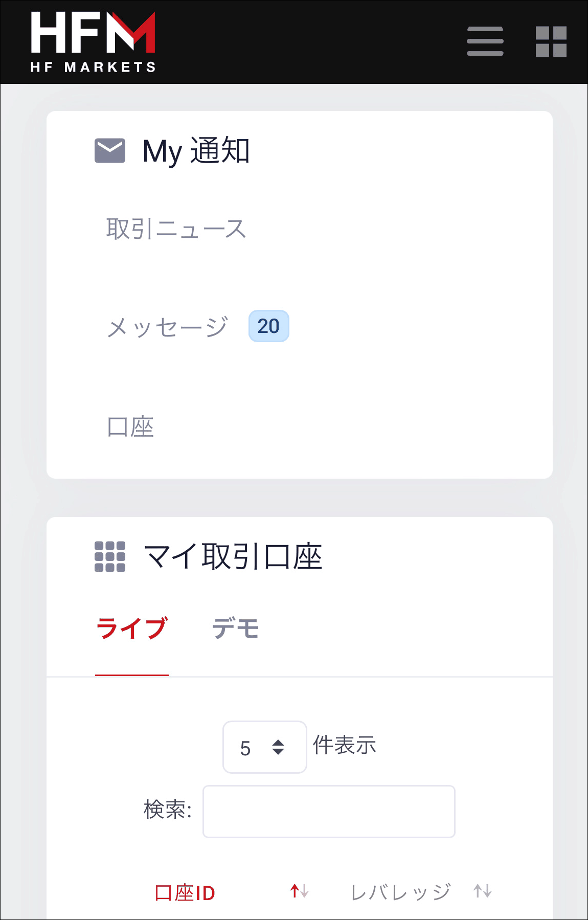This screenshot has height=920, width=588.
Task: Sort by 口座ID column arrows
Action: pyautogui.click(x=299, y=891)
